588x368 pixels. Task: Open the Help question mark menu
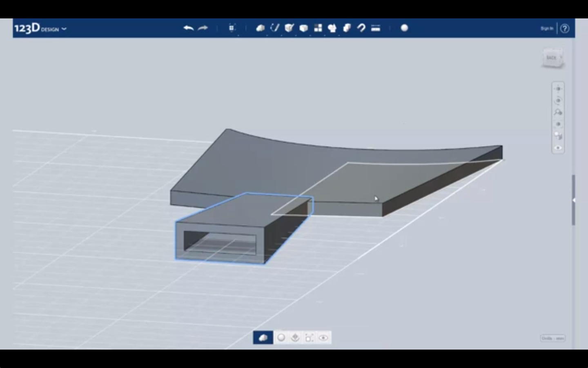(x=565, y=28)
